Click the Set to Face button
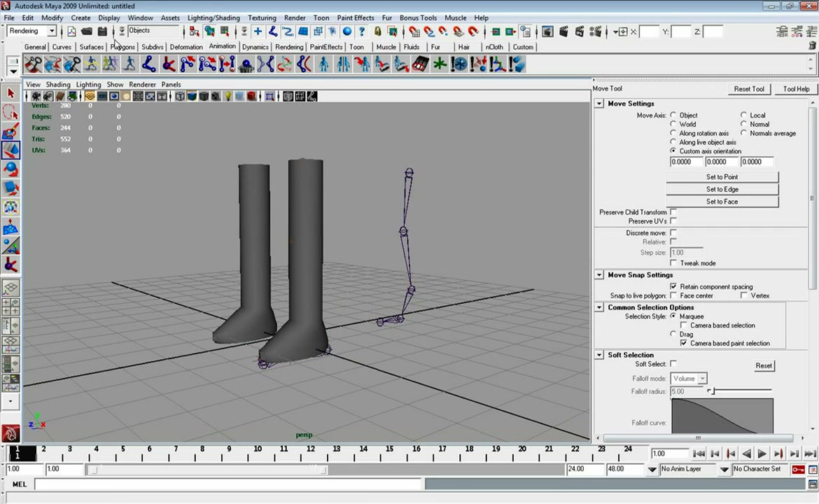Screen dimensions: 819x504 coord(722,202)
